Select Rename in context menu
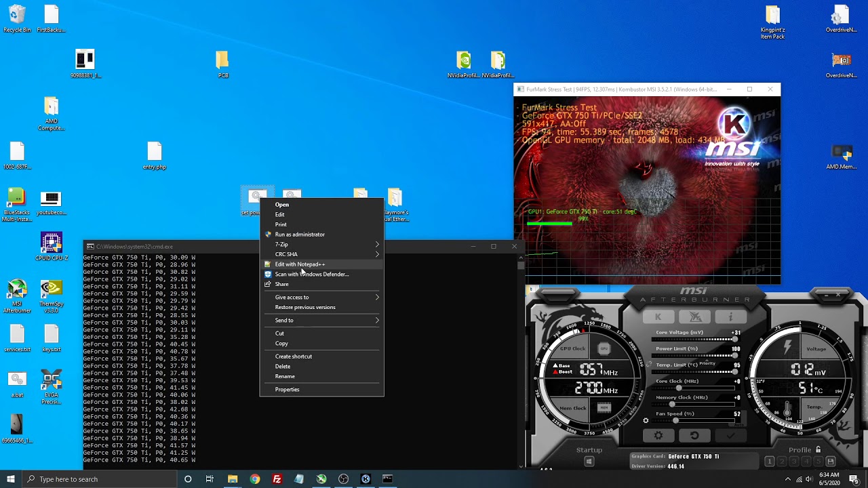This screenshot has height=488, width=868. pos(322,376)
